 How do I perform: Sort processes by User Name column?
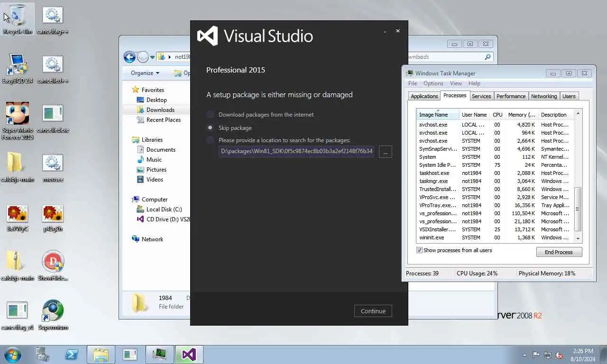coord(474,115)
